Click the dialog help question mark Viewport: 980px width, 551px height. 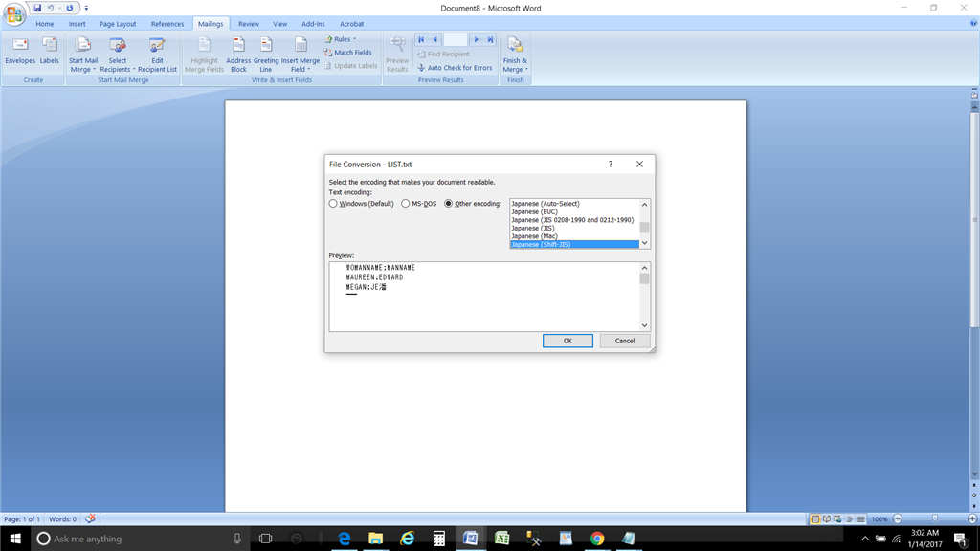611,165
